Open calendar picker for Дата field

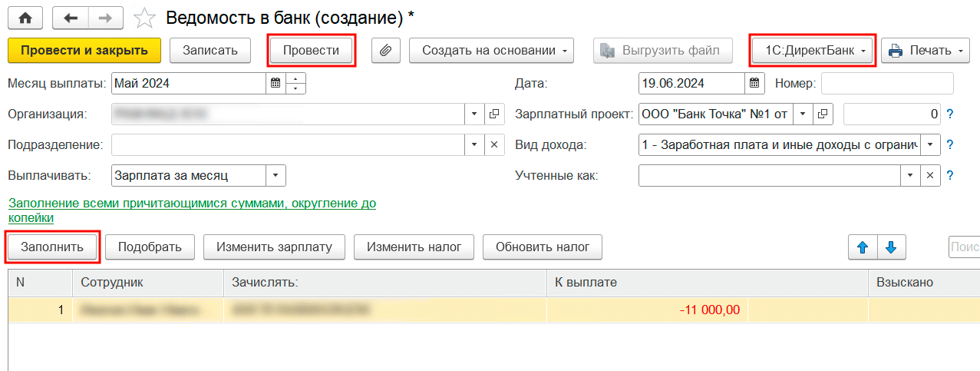754,83
